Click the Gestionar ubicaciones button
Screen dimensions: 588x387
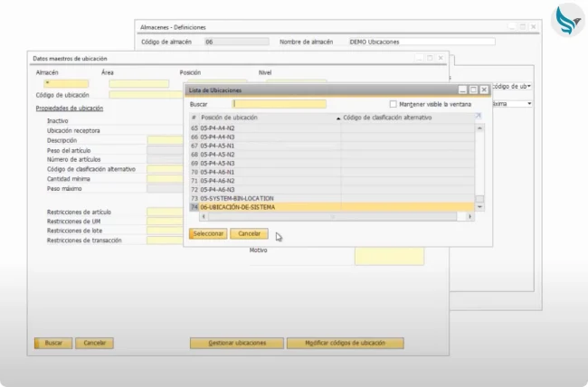[237, 343]
